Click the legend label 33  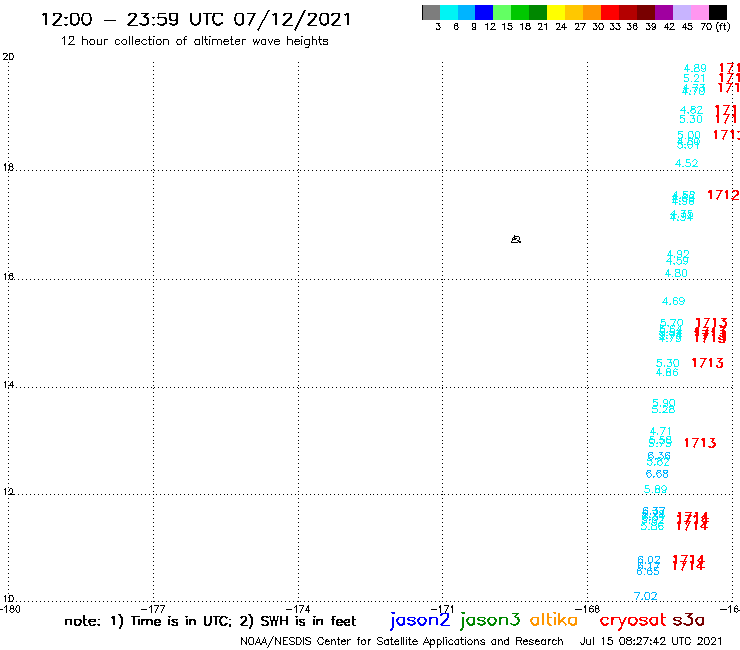(x=615, y=27)
